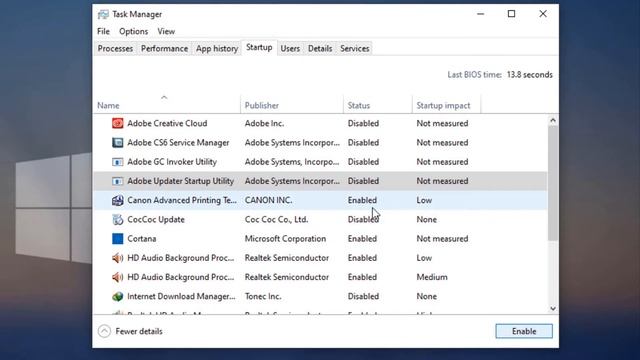Switch to the Processes tab
The height and width of the screenshot is (360, 640).
point(115,49)
